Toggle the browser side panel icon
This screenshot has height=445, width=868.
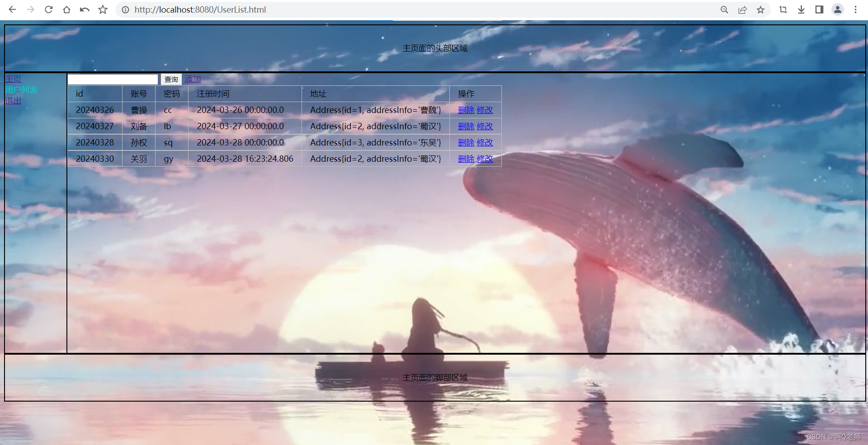point(819,9)
